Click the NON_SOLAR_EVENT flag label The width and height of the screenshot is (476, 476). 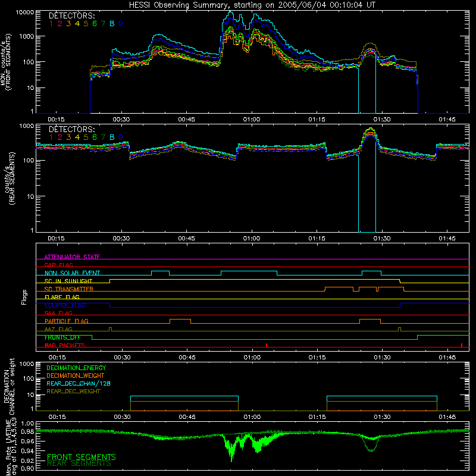(72, 273)
